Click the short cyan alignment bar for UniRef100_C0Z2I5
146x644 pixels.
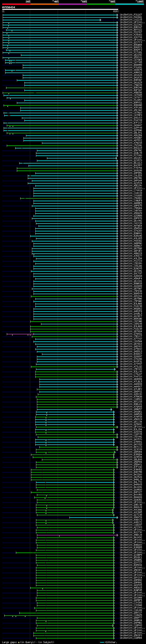pyautogui.click(x=52, y=20)
